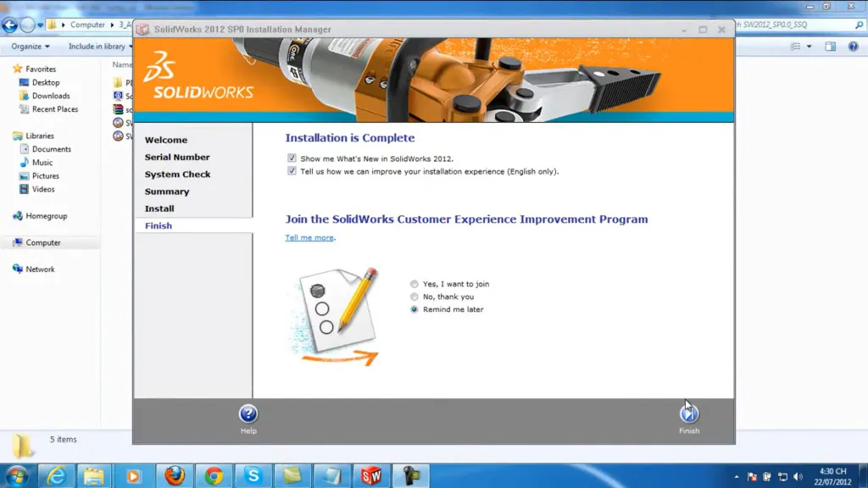The height and width of the screenshot is (488, 868).
Task: Open Documents library
Action: click(x=51, y=149)
